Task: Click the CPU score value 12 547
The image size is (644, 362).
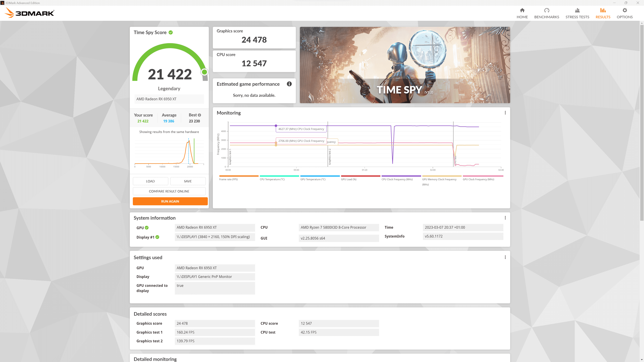Action: pos(254,64)
